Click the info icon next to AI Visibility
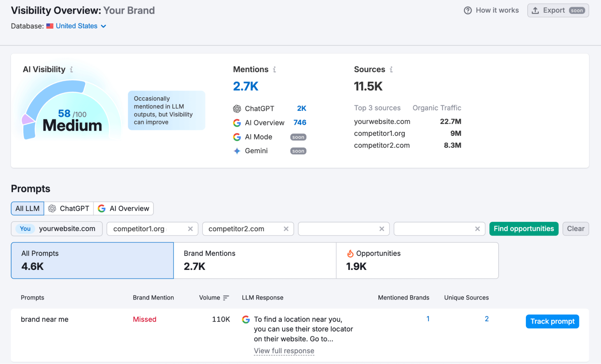601x364 pixels. coord(71,69)
